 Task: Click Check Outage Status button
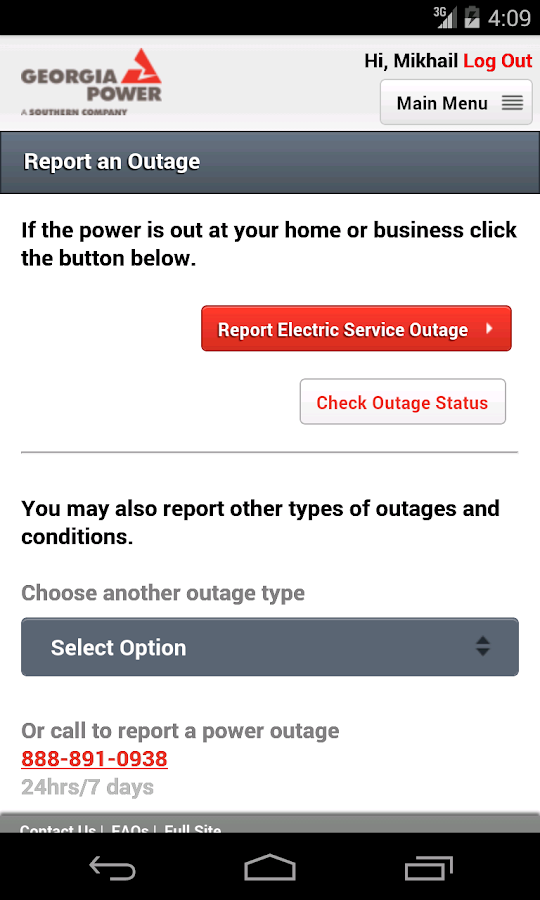tap(402, 402)
